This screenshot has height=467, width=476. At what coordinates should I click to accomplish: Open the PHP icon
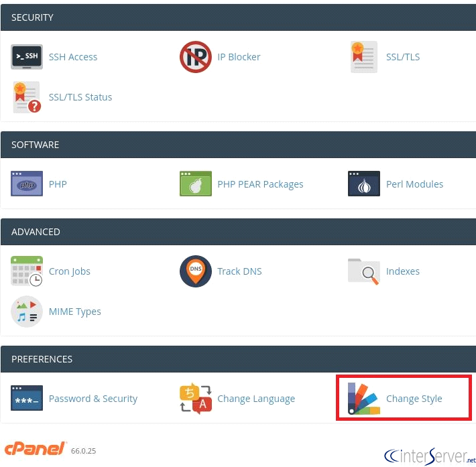[27, 184]
